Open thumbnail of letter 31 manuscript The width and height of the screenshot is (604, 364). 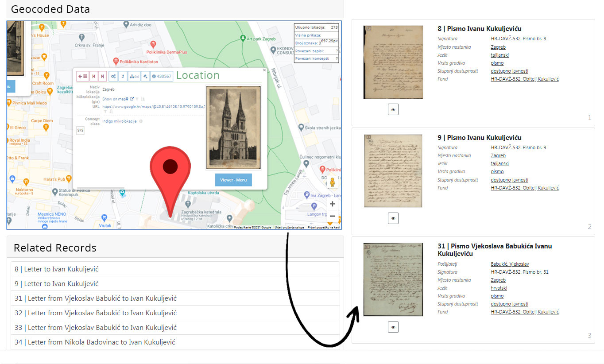pos(393,279)
